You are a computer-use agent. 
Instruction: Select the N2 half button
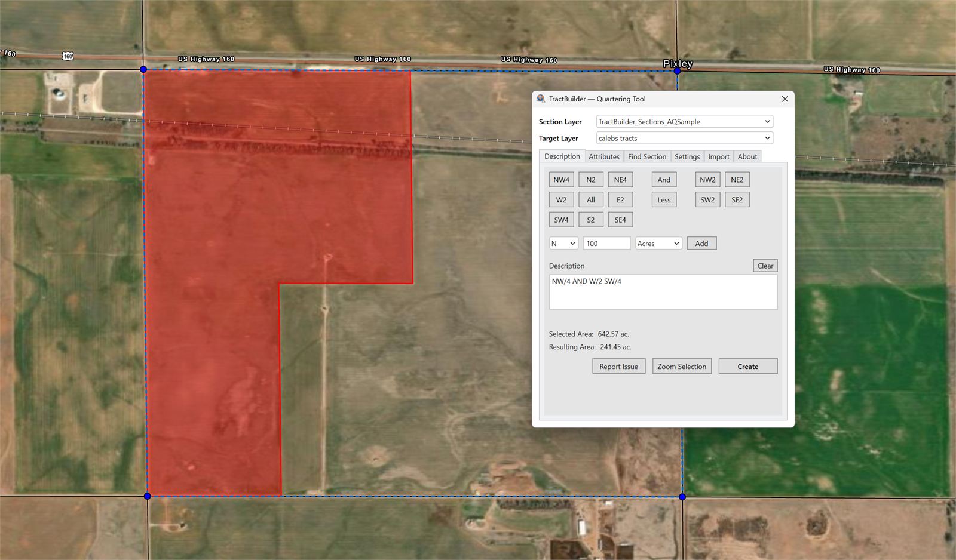tap(590, 179)
